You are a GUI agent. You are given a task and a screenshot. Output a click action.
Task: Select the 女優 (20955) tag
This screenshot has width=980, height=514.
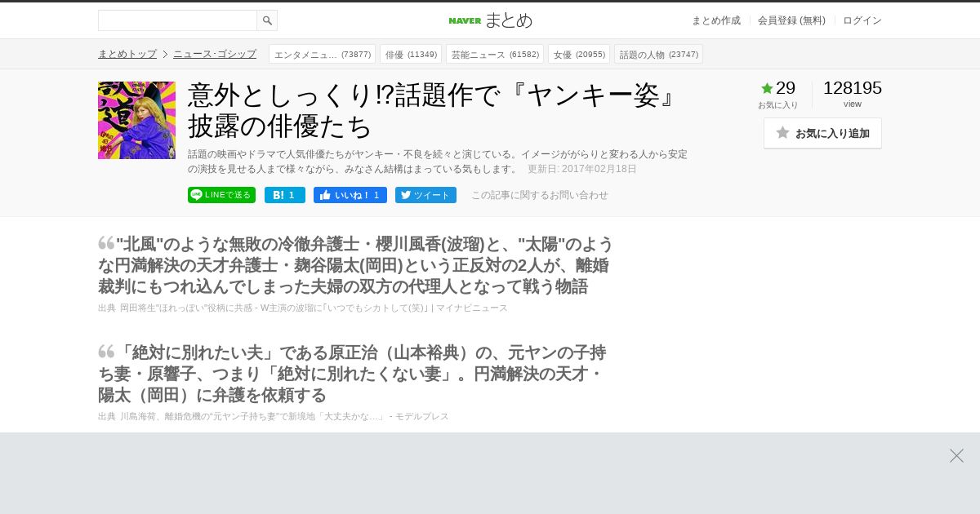click(579, 55)
